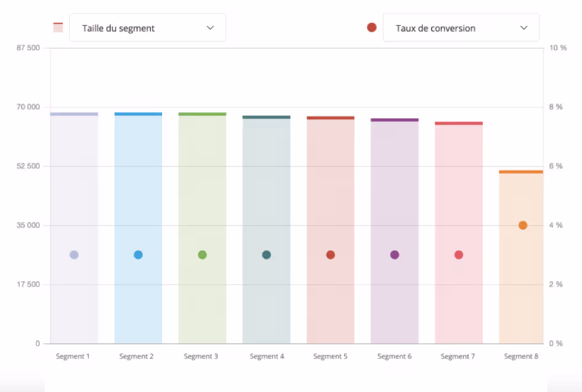The height and width of the screenshot is (392, 582).
Task: Click the green Segment 3 marker dot
Action: click(202, 254)
